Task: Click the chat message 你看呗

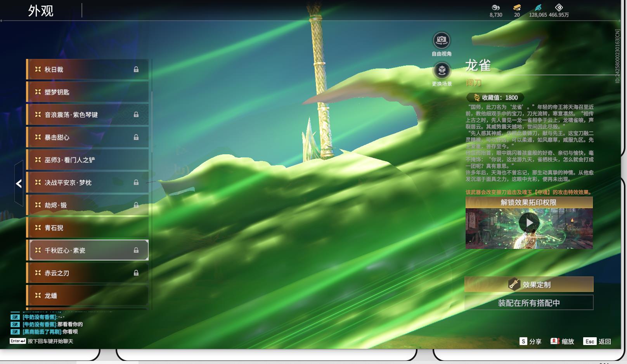Action: [70, 332]
